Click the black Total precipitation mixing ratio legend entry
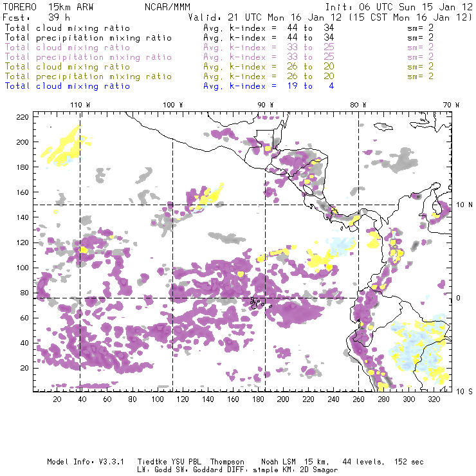 [x=87, y=37]
